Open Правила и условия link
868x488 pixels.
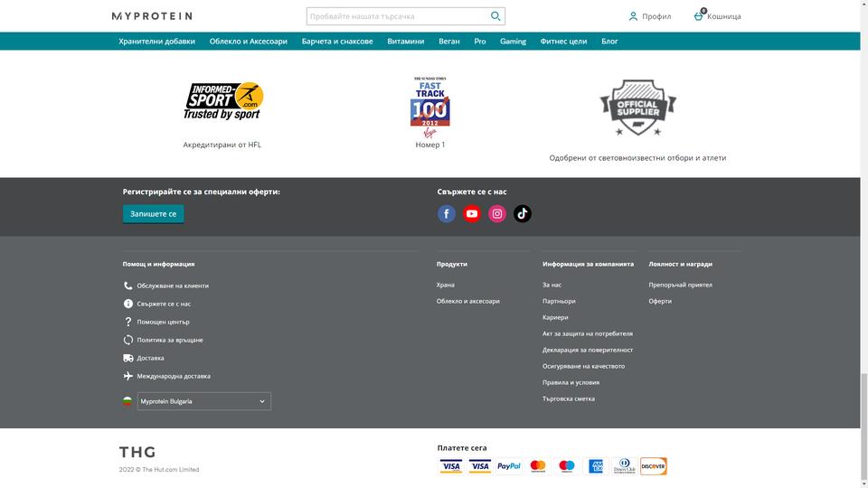click(x=571, y=382)
